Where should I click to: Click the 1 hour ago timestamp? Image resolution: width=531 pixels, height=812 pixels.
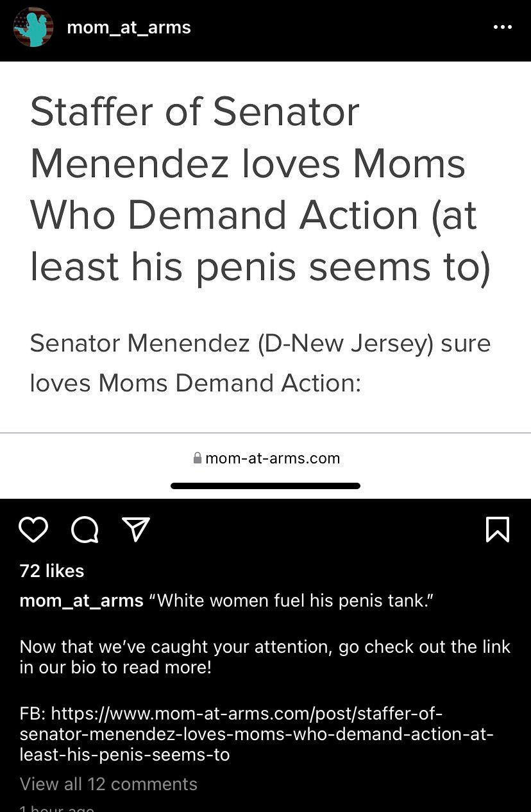57,808
